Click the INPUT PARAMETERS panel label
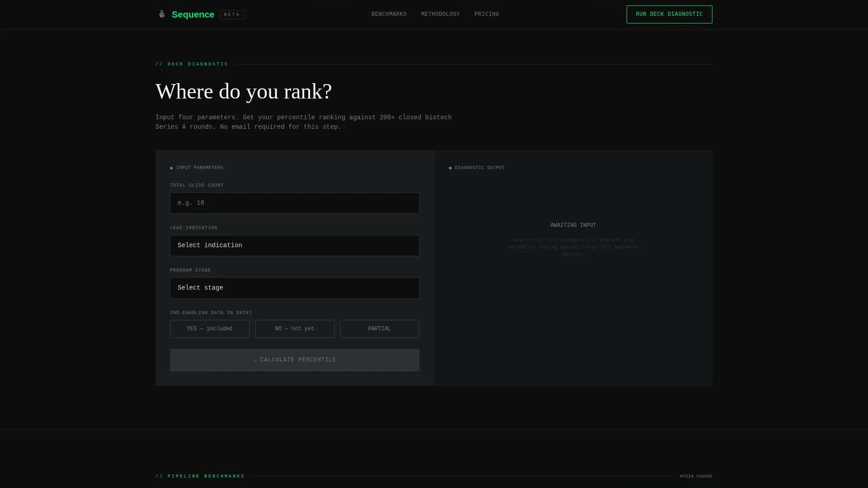868x488 pixels. tap(200, 168)
